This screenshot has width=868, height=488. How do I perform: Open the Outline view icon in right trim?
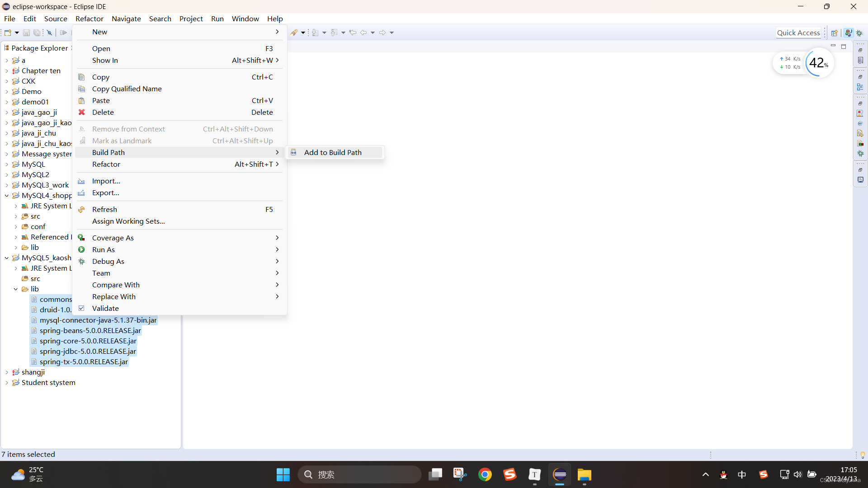coord(860,87)
